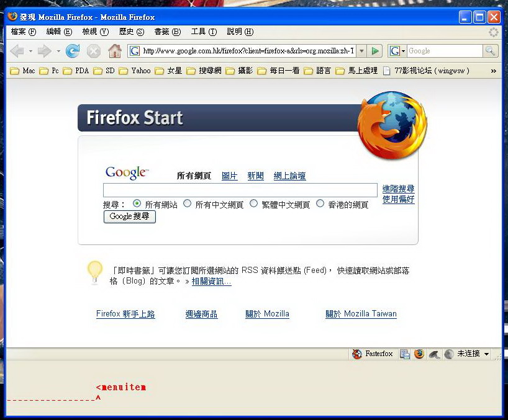This screenshot has width=508, height=420.
Task: Open the 歷史 (S) menu
Action: [131, 32]
